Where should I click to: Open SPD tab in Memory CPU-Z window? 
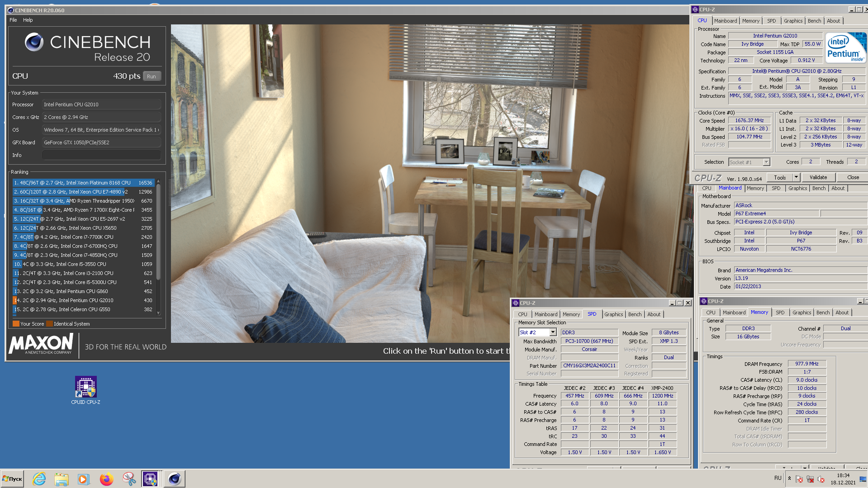pos(780,313)
